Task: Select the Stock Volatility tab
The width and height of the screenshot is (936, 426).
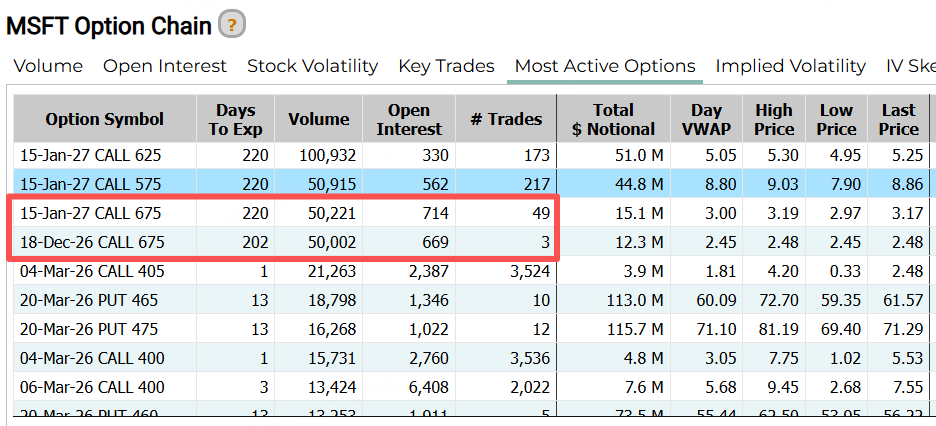Action: [312, 66]
